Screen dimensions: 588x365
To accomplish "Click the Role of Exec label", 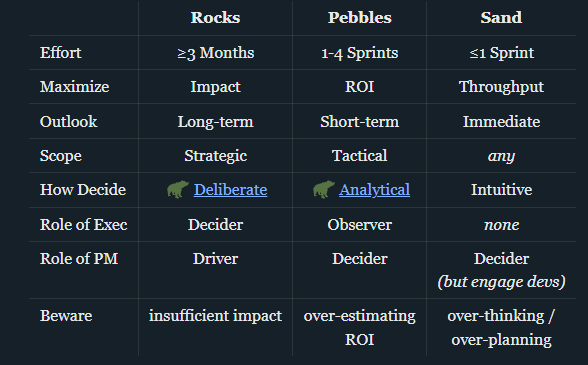I will point(84,225).
